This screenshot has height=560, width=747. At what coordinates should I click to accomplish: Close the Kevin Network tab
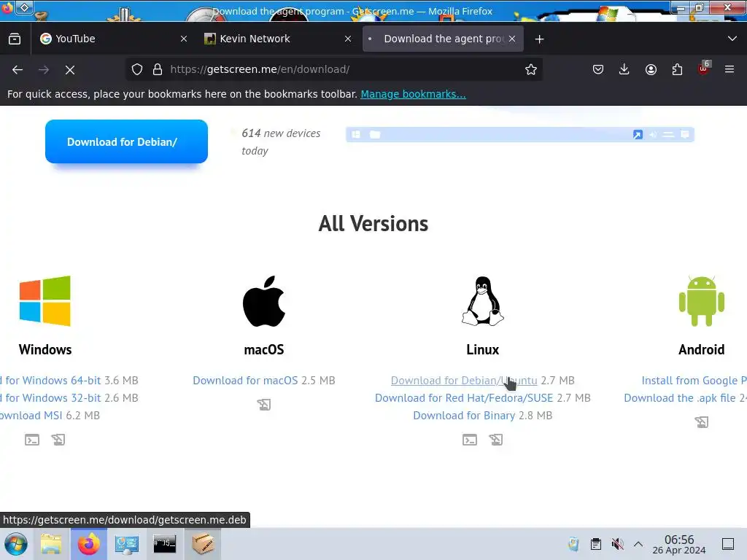(x=348, y=39)
